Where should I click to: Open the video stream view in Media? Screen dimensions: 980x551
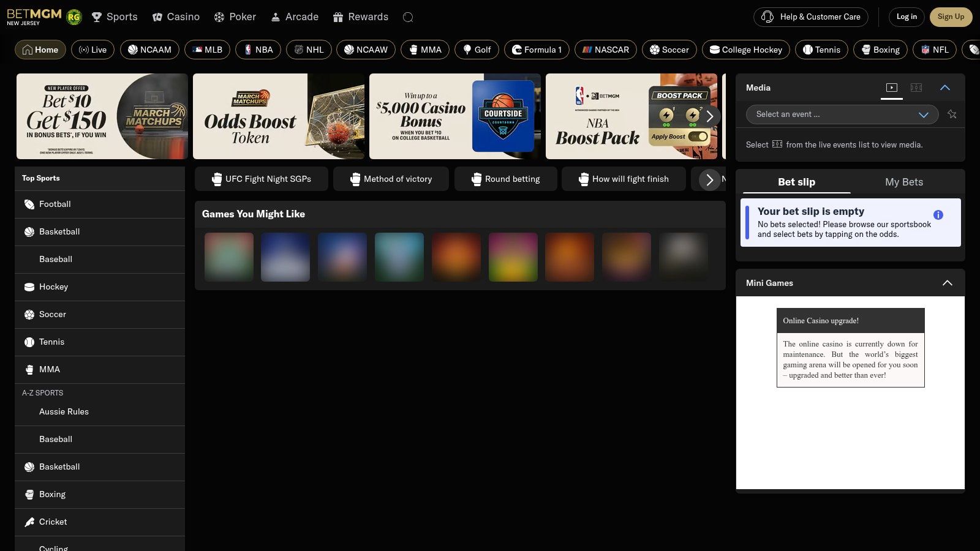pos(892,88)
